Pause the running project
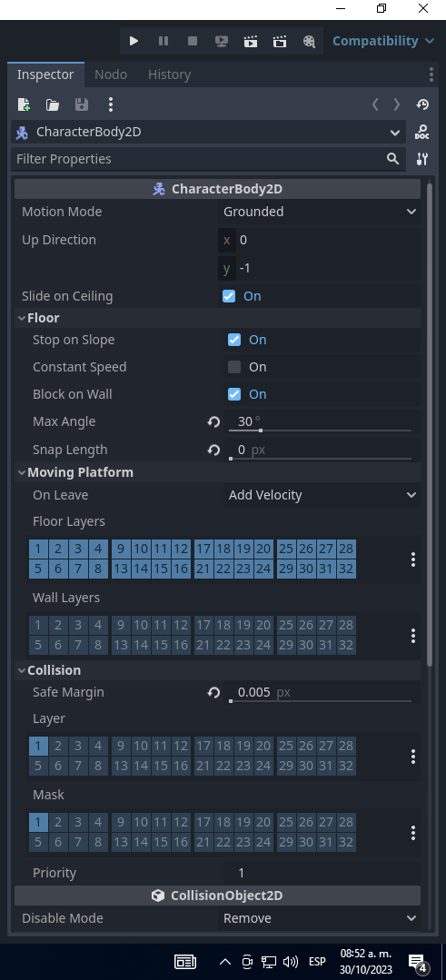Screen dimensions: 446x980 tap(163, 41)
